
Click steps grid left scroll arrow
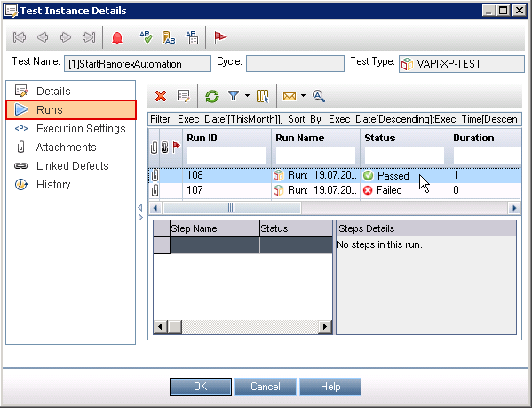pos(160,327)
